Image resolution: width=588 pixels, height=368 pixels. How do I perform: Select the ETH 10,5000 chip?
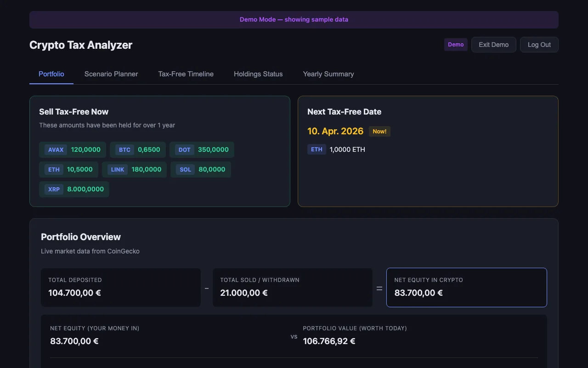(x=69, y=169)
